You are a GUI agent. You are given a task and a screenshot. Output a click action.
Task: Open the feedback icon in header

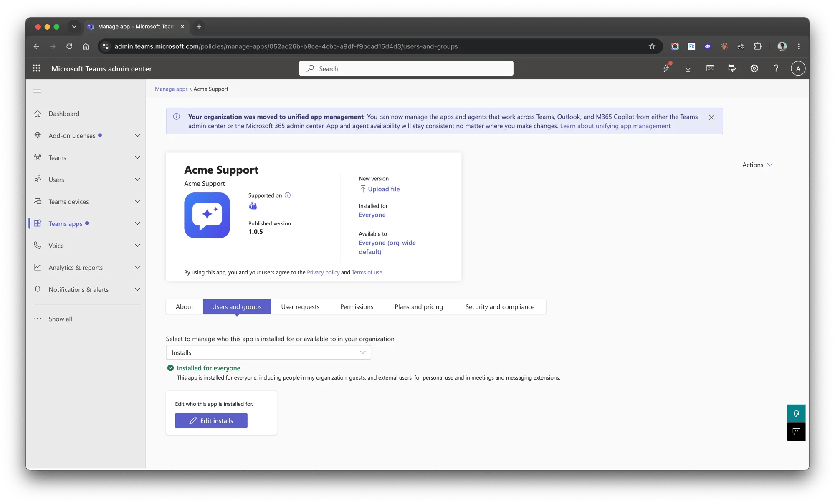click(x=732, y=68)
